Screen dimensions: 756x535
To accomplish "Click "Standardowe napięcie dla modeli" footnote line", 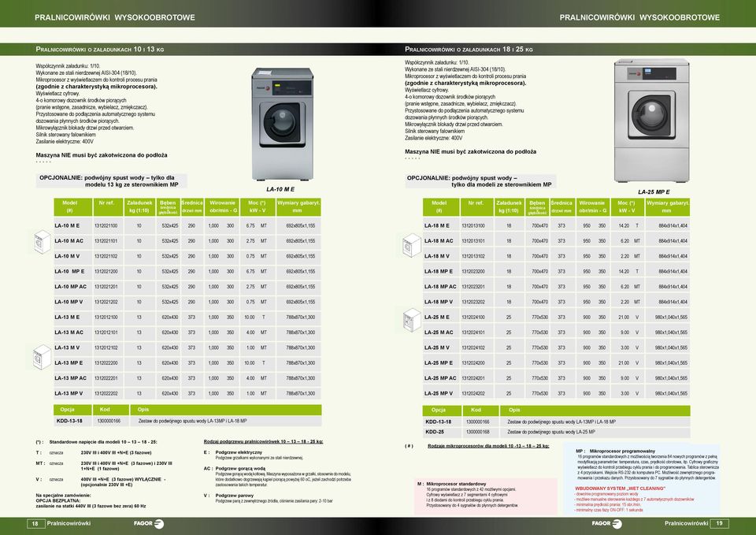I will 102,442.
